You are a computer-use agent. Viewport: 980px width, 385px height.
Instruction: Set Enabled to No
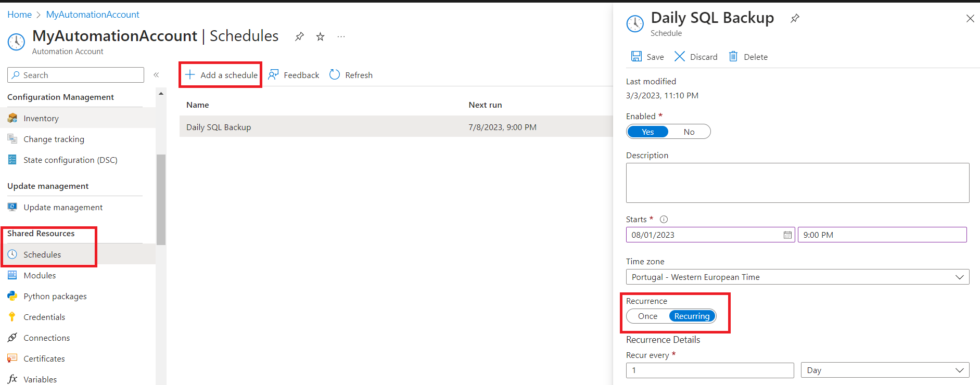[689, 132]
